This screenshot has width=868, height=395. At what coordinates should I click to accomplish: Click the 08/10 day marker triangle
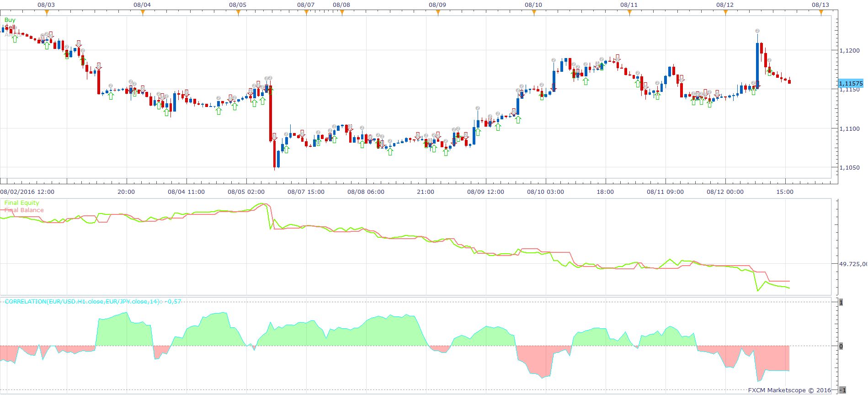pos(534,13)
